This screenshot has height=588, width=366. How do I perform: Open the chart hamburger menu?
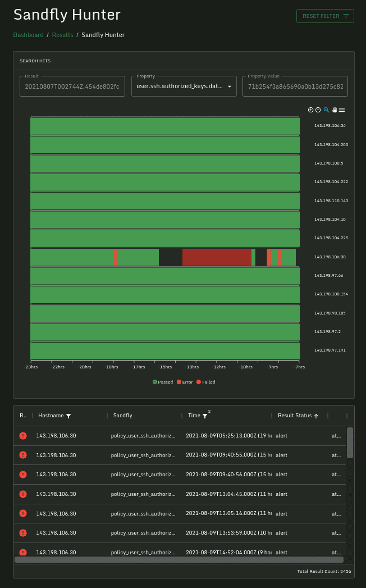[x=342, y=110]
